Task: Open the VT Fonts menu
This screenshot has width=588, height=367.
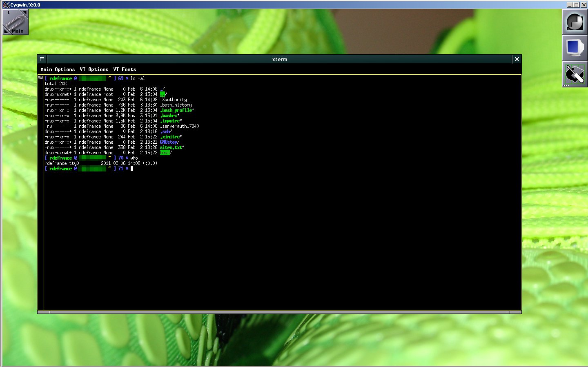Action: tap(125, 69)
